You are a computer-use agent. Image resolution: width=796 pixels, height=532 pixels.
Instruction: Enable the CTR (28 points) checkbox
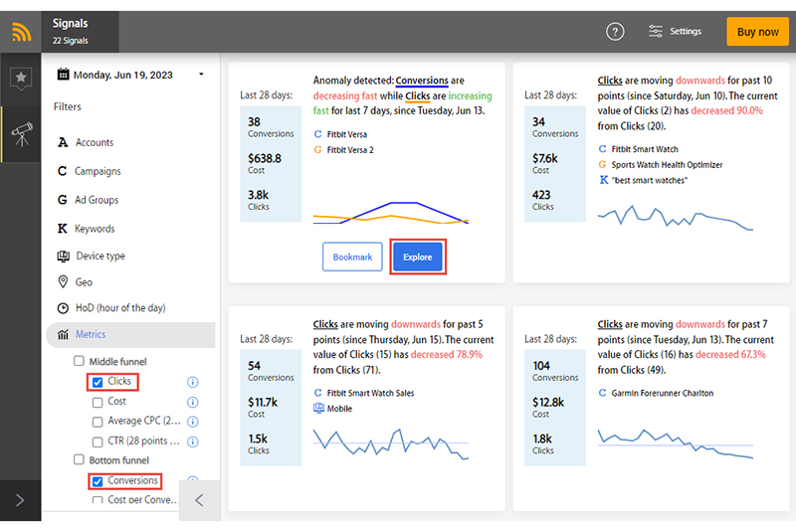98,443
